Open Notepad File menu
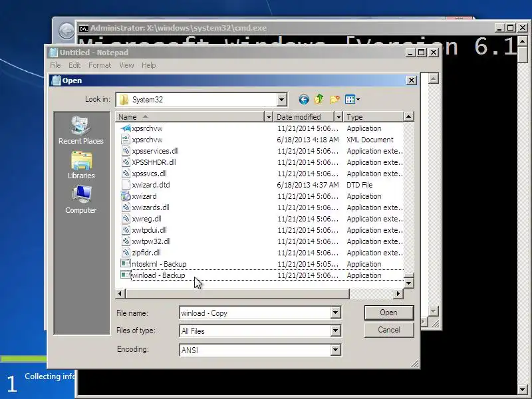This screenshot has height=399, width=532. coord(55,65)
